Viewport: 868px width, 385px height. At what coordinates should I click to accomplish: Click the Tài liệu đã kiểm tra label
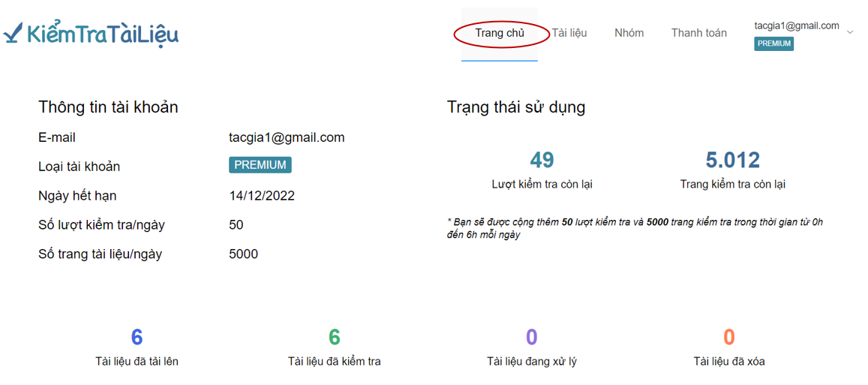point(335,362)
